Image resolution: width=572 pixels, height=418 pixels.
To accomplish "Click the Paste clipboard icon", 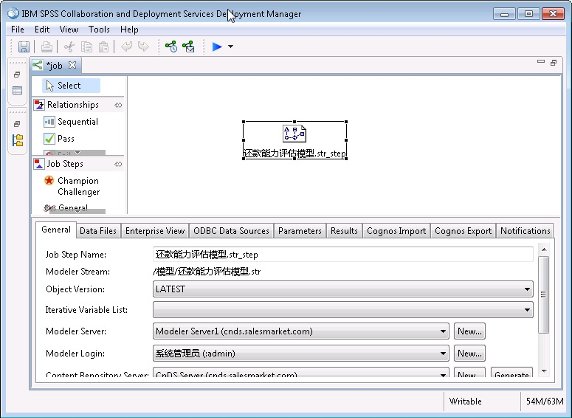I will [x=104, y=47].
